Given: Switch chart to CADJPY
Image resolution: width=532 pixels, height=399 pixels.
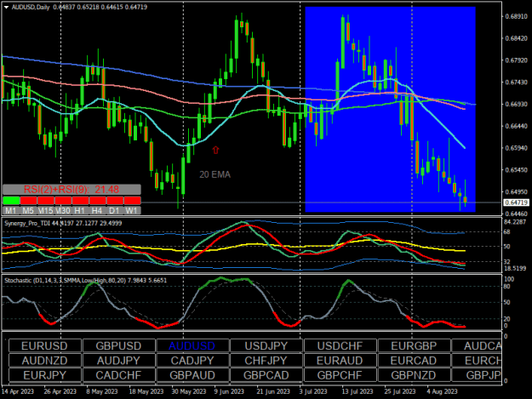Looking at the screenshot, I should [192, 361].
